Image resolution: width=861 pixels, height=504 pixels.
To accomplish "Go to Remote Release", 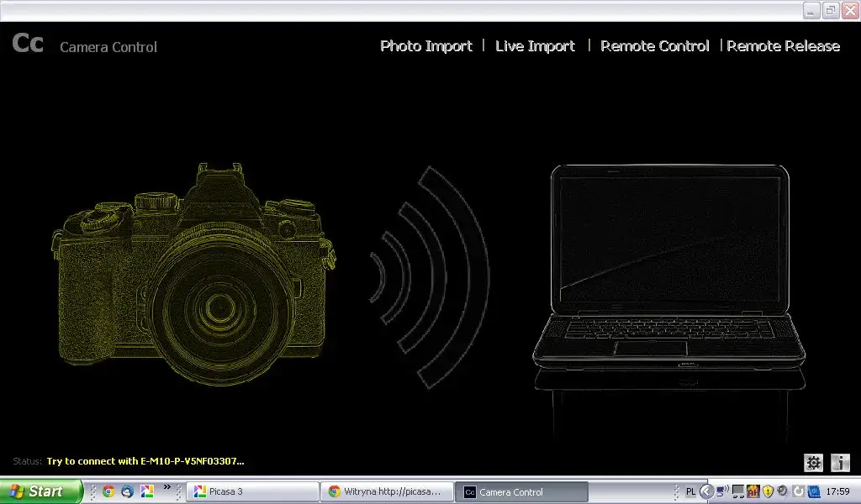I will pos(783,46).
